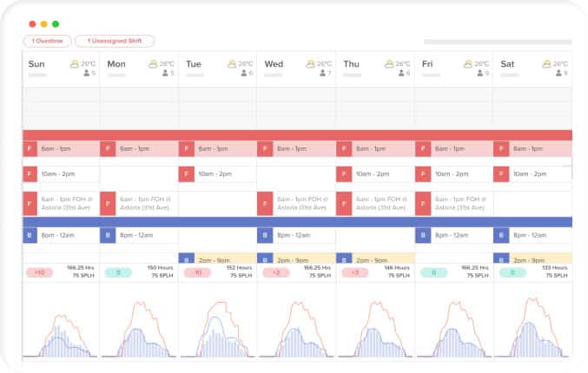Click the B badge on Sunday's 8pm - 12am shift

pyautogui.click(x=30, y=236)
